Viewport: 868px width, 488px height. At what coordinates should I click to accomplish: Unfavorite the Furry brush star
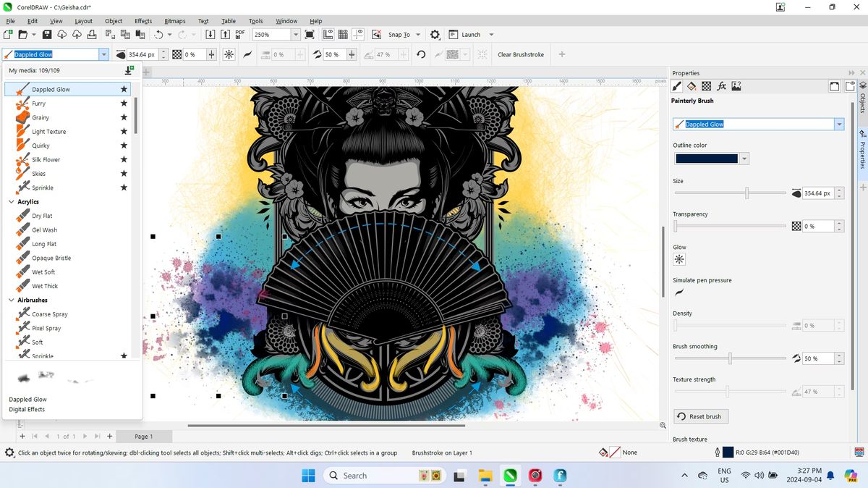tap(124, 103)
